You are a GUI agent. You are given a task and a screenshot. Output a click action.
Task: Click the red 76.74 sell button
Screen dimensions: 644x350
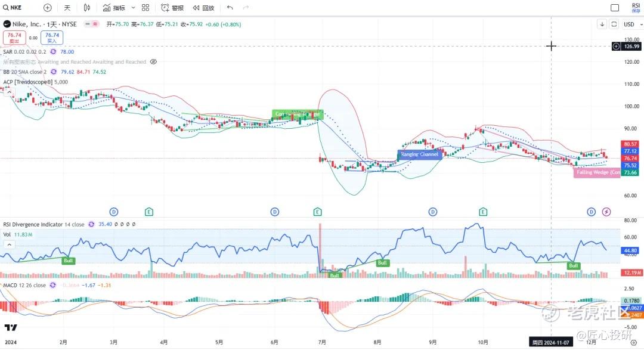pos(14,38)
